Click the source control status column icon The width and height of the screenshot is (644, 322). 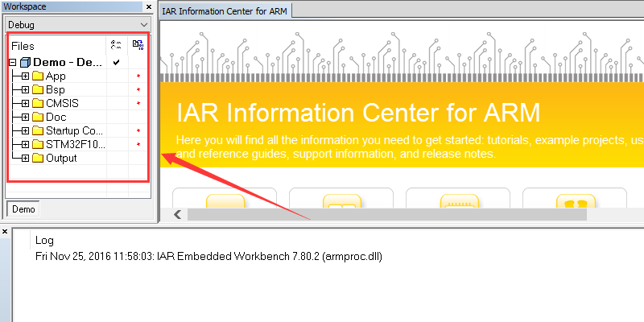[x=138, y=46]
